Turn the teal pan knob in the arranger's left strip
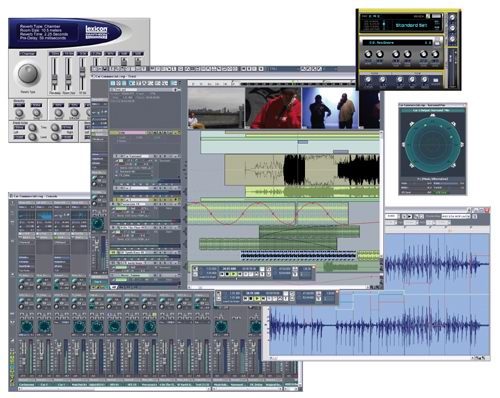 click(98, 224)
